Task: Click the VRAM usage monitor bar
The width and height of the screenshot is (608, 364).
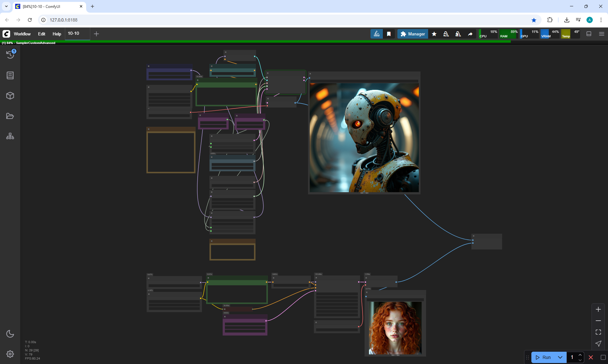Action: pos(550,34)
